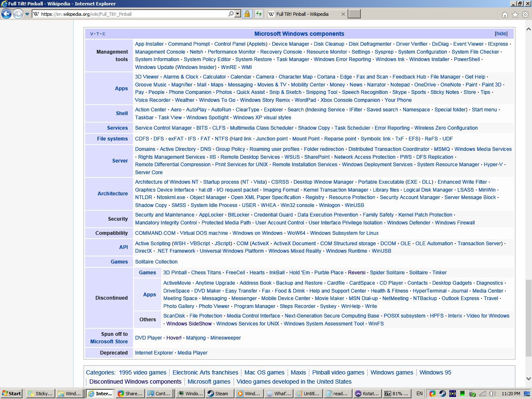Switch to Sticky Notes taskbar item
Viewport: 532px width, 399px height.
coord(40,394)
